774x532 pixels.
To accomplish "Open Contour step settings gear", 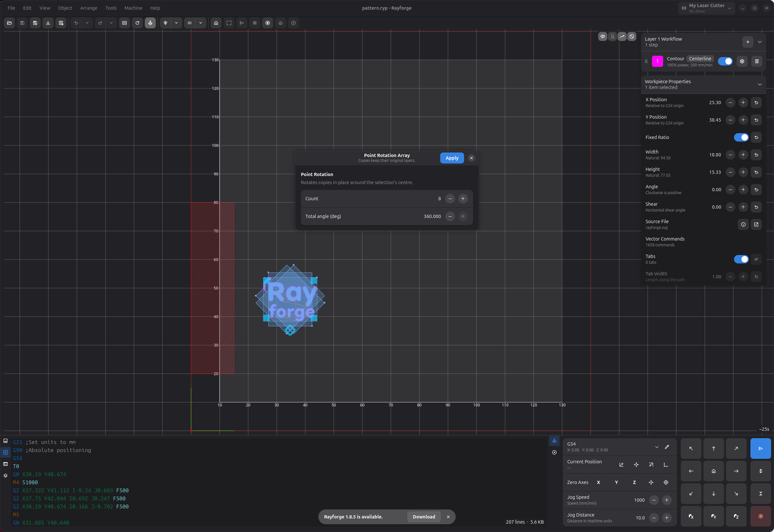I will click(x=742, y=61).
